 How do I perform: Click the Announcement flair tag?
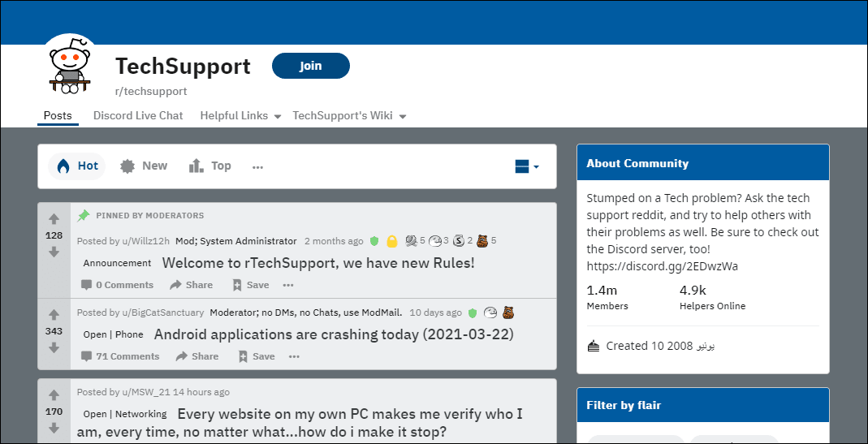118,263
